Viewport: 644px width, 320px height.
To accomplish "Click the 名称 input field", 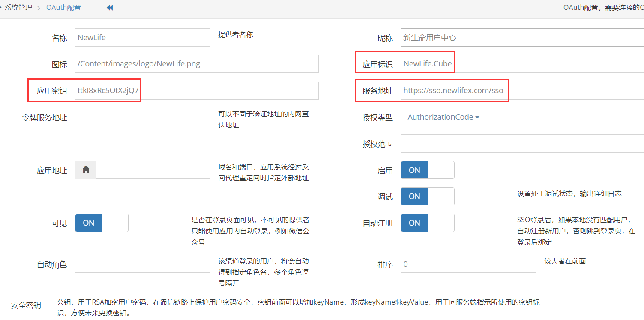I will click(x=142, y=38).
